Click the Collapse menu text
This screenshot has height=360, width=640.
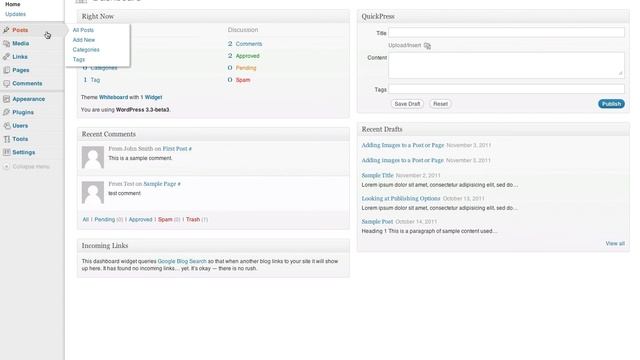(31, 167)
